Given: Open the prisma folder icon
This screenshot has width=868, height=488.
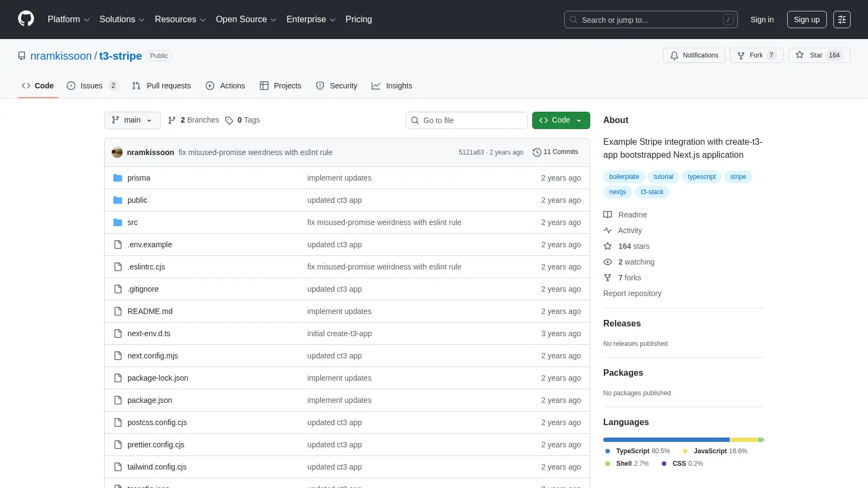Looking at the screenshot, I should (118, 178).
